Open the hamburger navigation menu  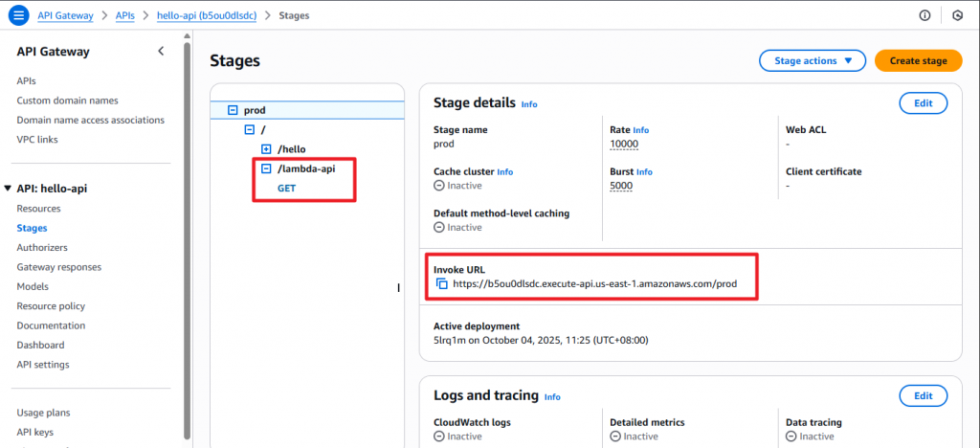[19, 15]
